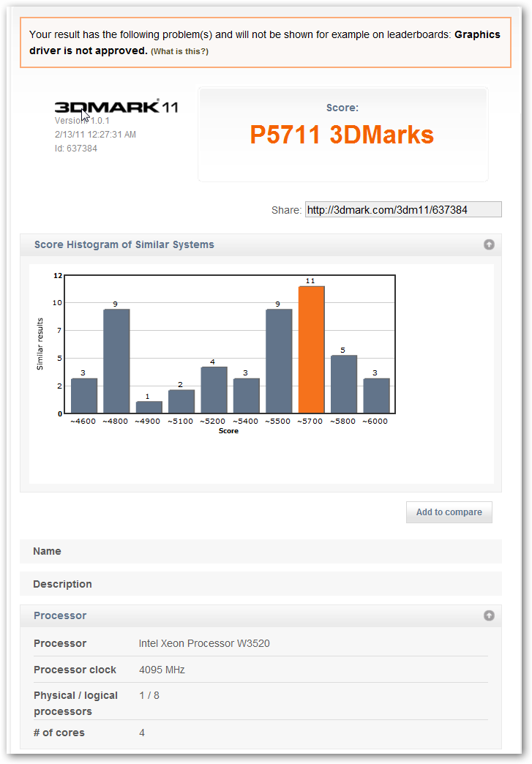Click the ~5400 histogram bar
This screenshot has width=532, height=764.
pyautogui.click(x=247, y=396)
